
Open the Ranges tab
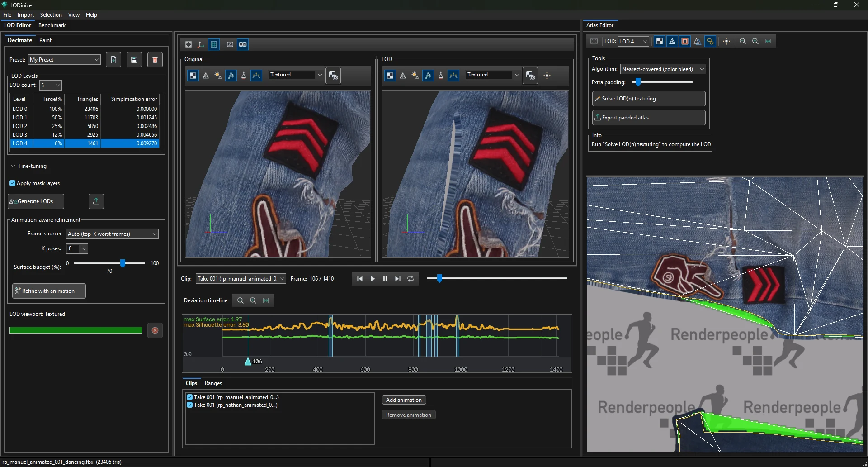(213, 383)
